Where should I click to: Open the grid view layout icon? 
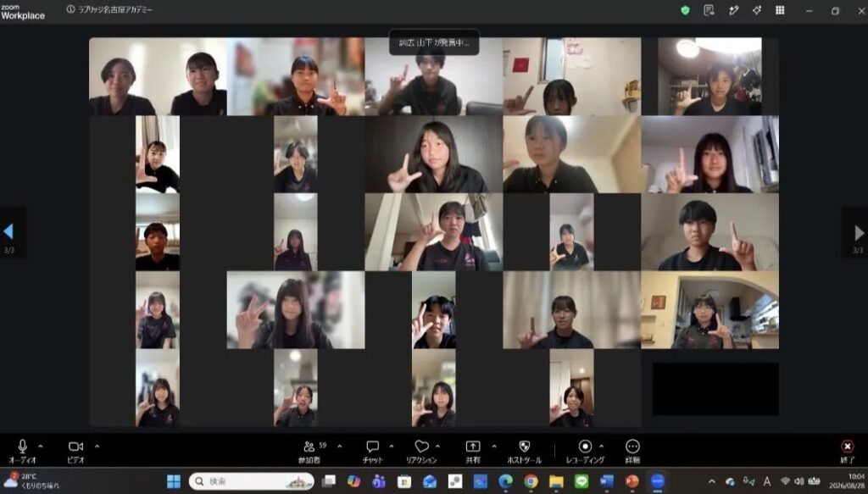[780, 10]
